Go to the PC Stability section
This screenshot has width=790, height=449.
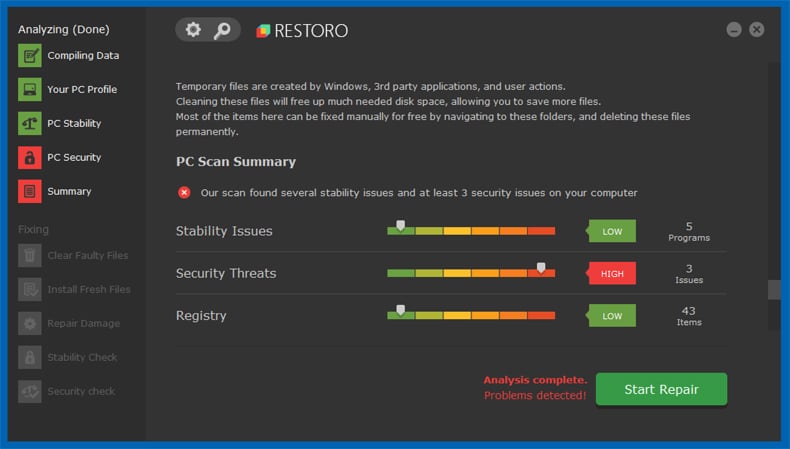[74, 123]
